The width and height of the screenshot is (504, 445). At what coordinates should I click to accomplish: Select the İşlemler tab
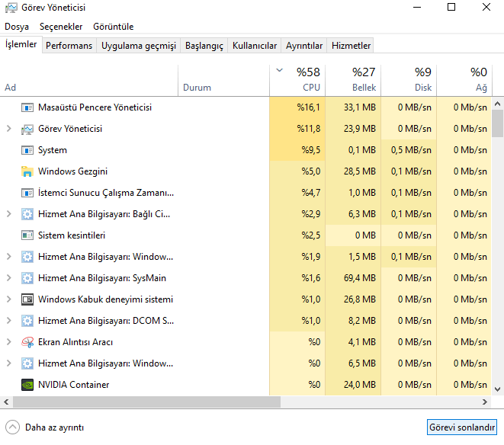pos(21,44)
